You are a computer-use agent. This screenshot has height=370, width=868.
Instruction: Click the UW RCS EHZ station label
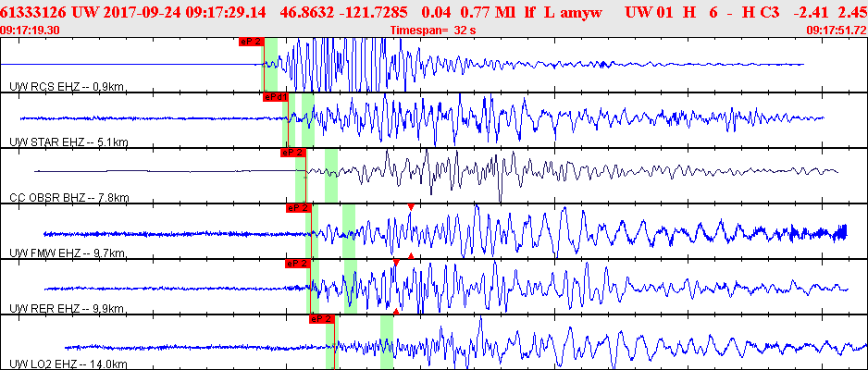(x=67, y=87)
